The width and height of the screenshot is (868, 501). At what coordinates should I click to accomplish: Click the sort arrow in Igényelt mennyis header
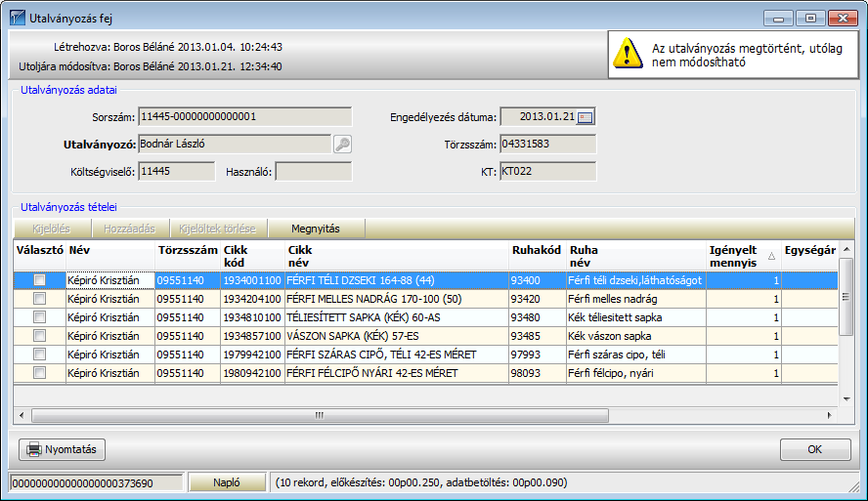771,256
